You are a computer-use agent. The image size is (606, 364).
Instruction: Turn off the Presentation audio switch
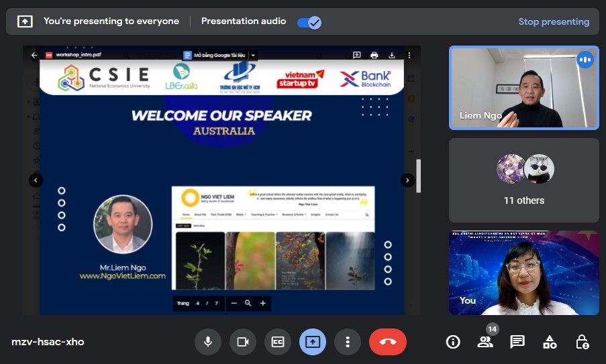tap(309, 22)
